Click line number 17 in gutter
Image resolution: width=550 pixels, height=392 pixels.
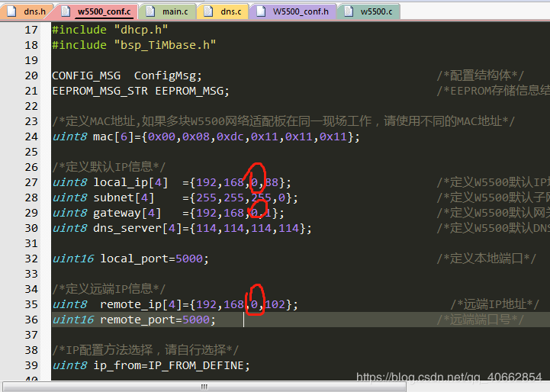(31, 30)
